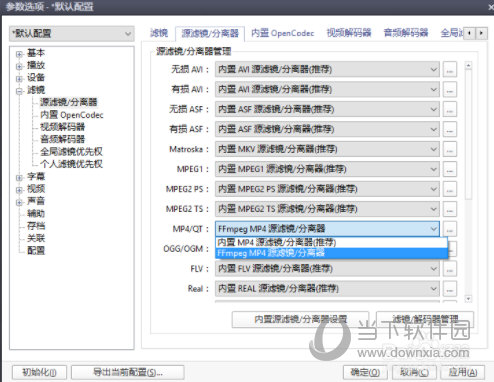Image resolution: width=494 pixels, height=382 pixels.
Task: Click the … button beside MPEG2 PS
Action: [x=450, y=189]
